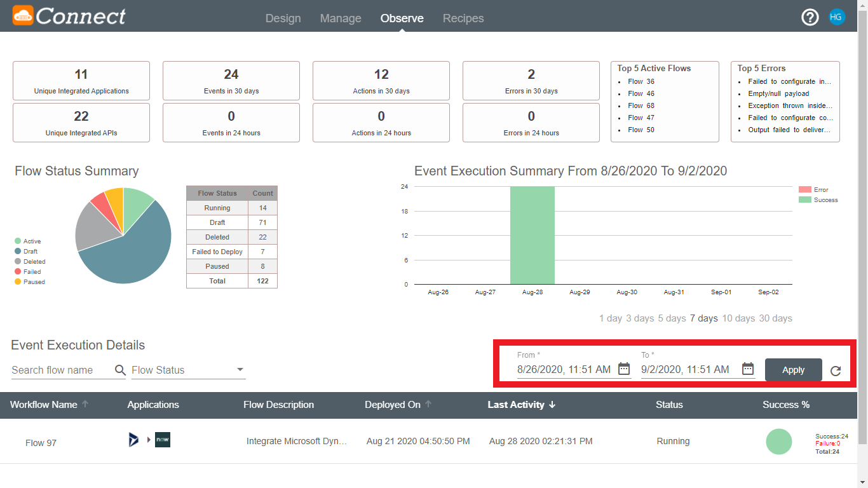Set chart range to 1 day

[611, 318]
